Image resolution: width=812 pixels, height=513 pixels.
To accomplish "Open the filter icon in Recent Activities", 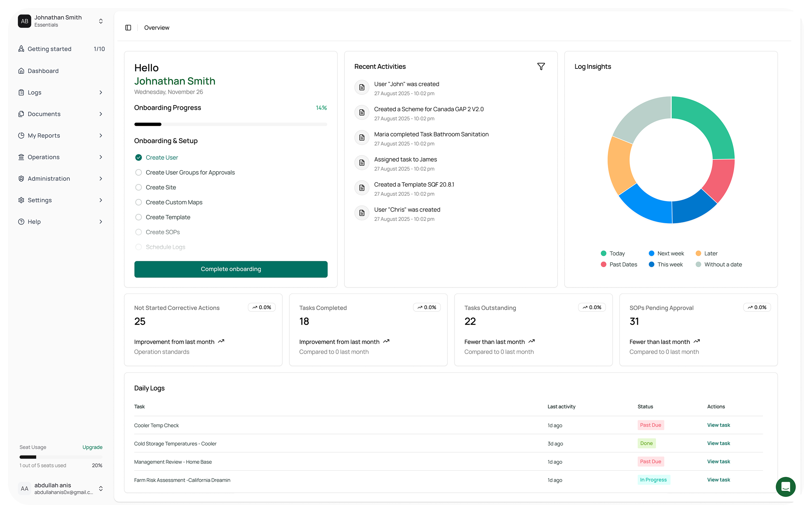I will (541, 66).
